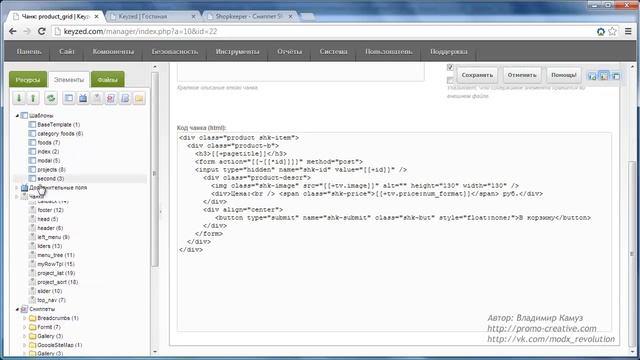
Task: Go forward in the browser
Action: (27, 31)
